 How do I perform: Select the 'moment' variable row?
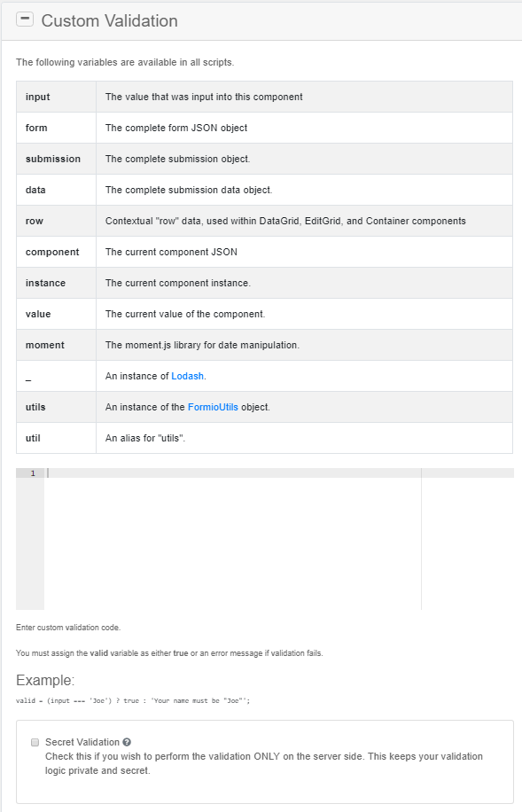point(266,345)
